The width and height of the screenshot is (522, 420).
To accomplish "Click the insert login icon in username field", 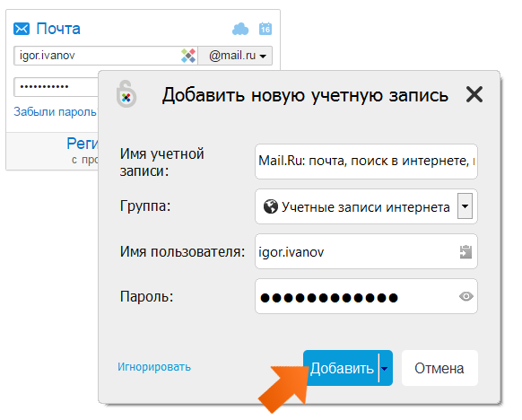I will (465, 252).
